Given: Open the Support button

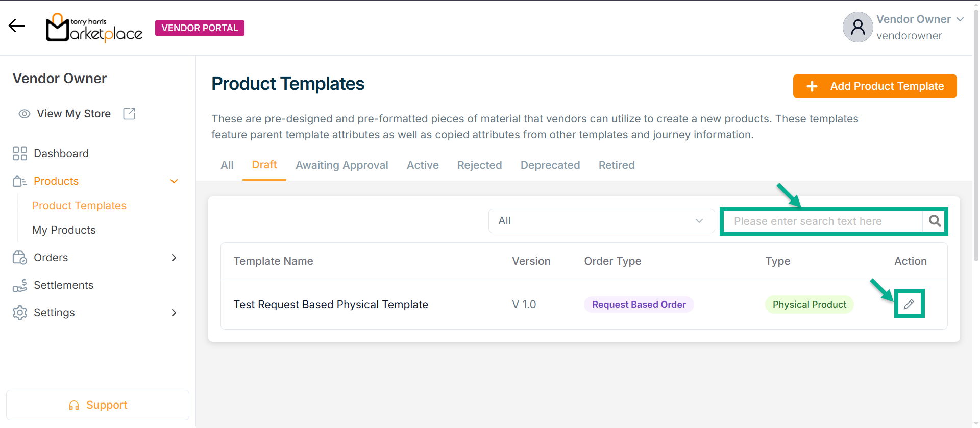Looking at the screenshot, I should click(97, 405).
